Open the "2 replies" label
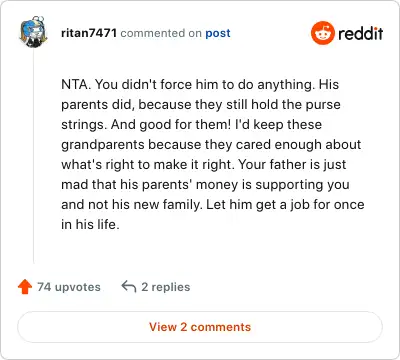The image size is (400, 360). tap(166, 287)
